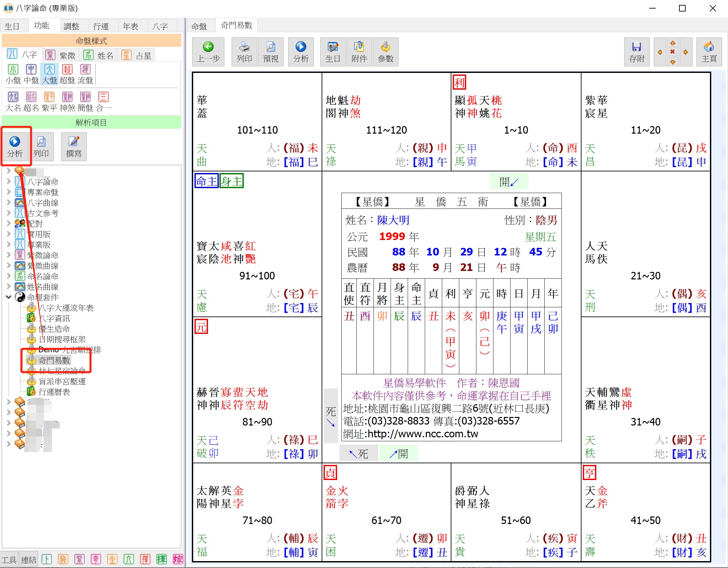This screenshot has width=728, height=568.
Task: Collapse the 命理套件 tree node
Action: [x=9, y=297]
